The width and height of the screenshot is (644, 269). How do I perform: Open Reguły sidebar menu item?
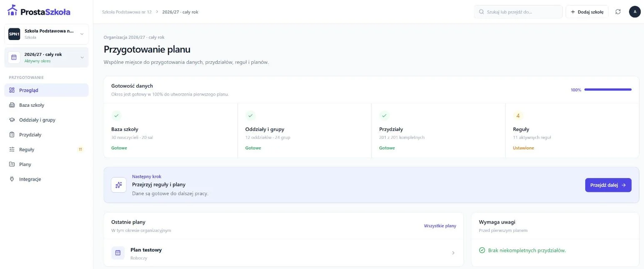click(x=47, y=149)
